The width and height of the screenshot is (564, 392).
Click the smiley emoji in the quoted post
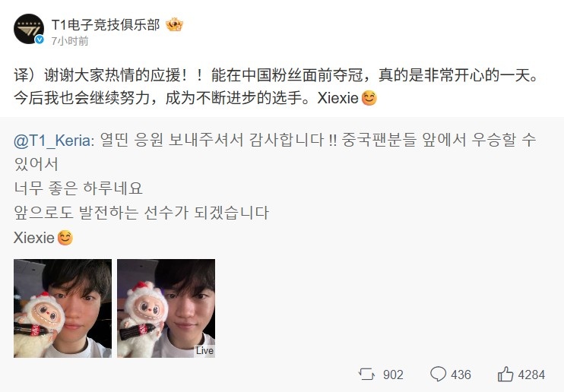tap(65, 238)
